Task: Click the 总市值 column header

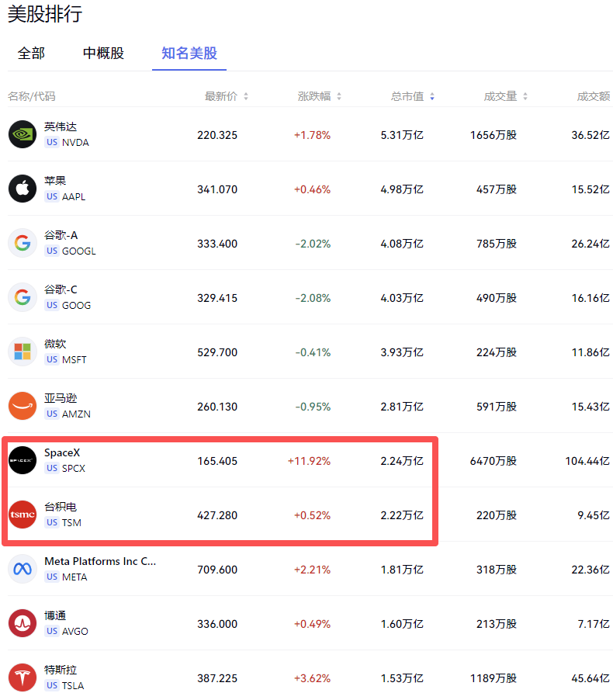Action: point(407,96)
